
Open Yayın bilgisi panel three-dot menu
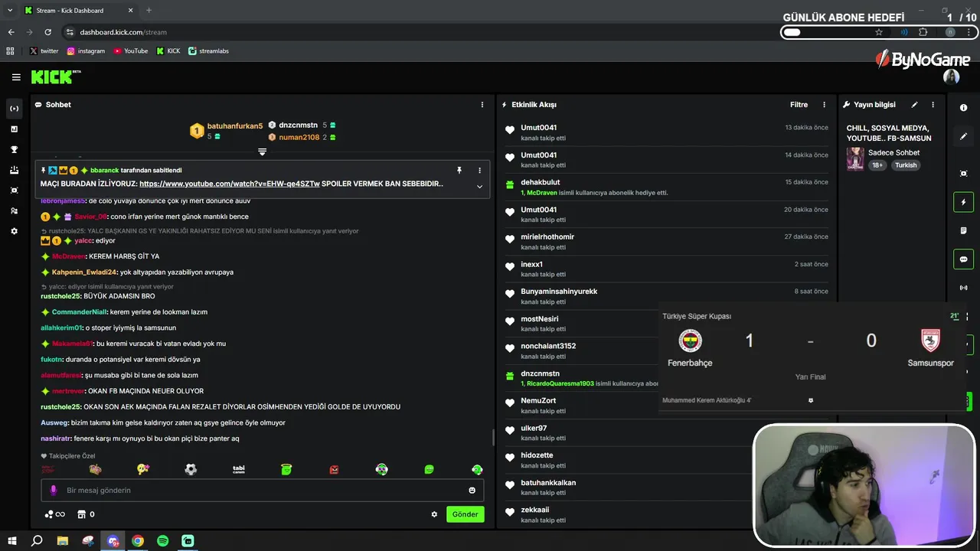pos(933,105)
